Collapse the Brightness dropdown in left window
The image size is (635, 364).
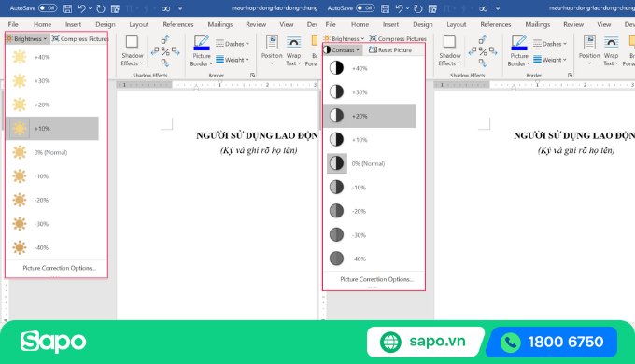pos(27,39)
